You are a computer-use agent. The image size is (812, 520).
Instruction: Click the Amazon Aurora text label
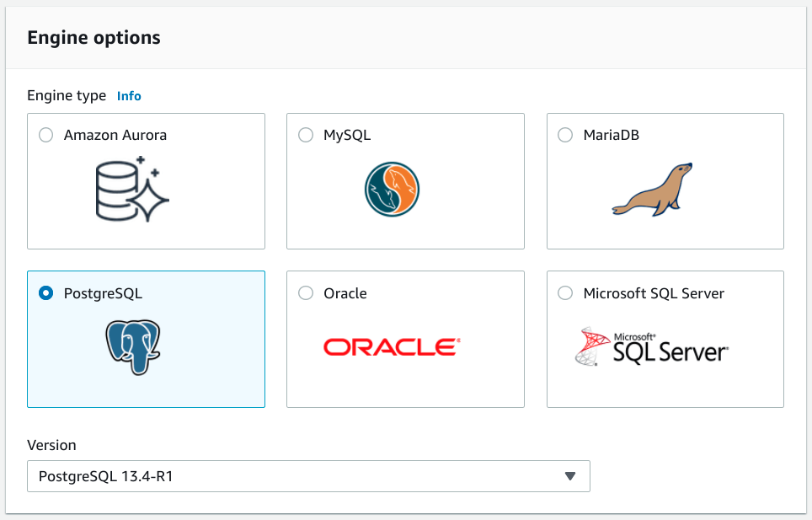(x=115, y=135)
